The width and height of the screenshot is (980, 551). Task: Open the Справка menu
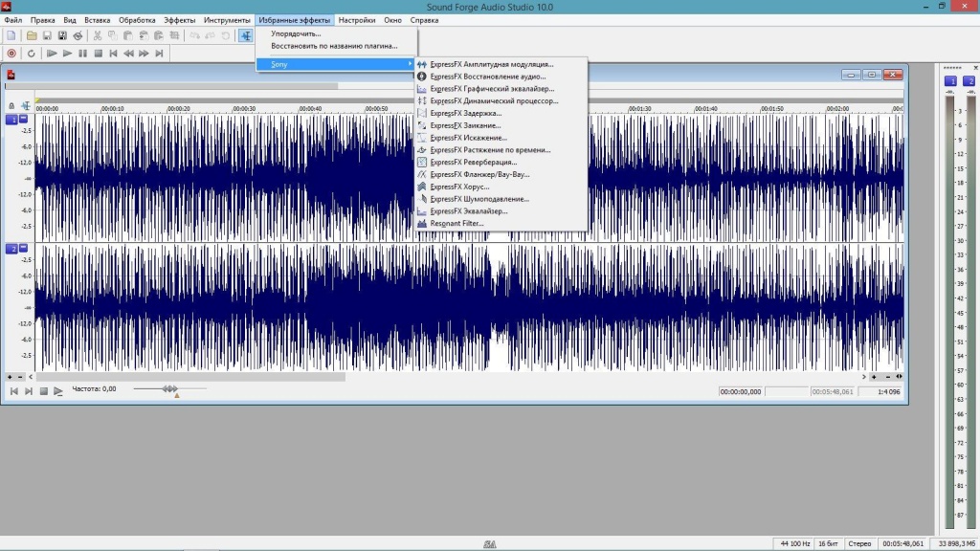[x=424, y=20]
